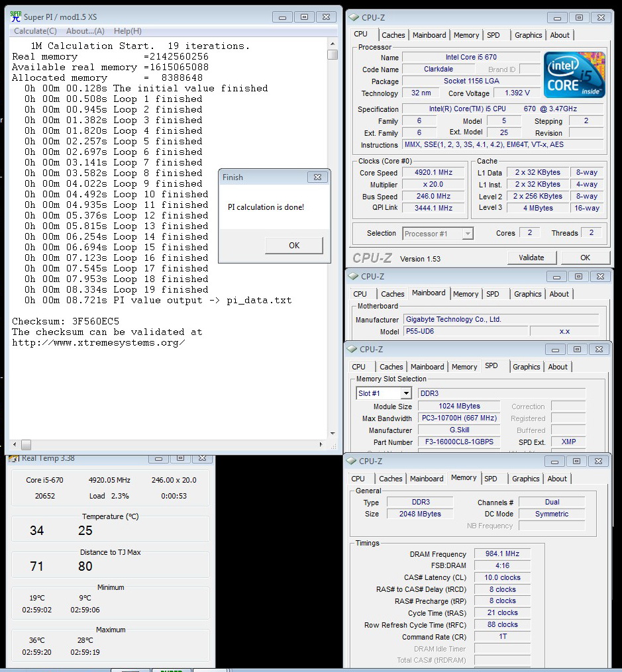Click OK button in top CPU-Z window
The width and height of the screenshot is (622, 672).
pyautogui.click(x=585, y=258)
